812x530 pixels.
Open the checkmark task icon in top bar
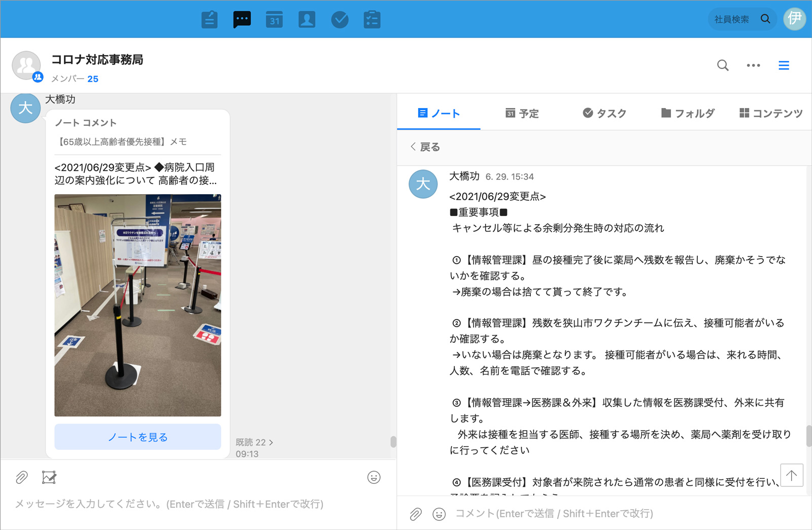(x=340, y=20)
